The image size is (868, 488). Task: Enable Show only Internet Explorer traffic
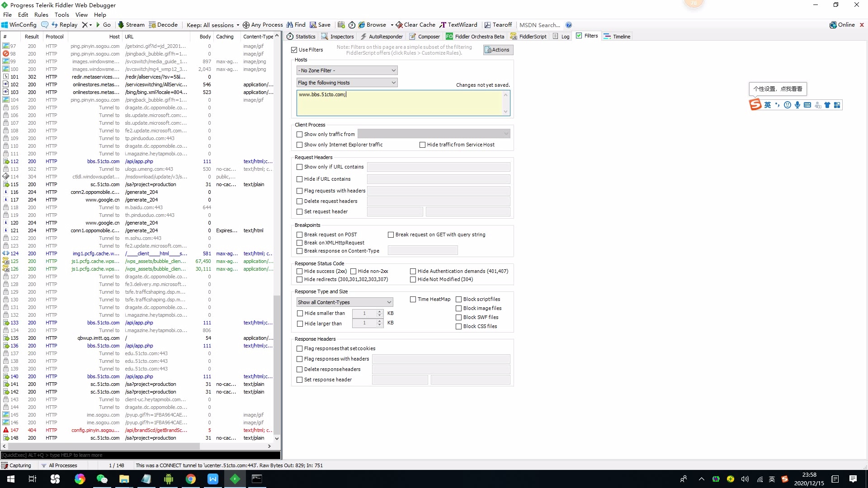[299, 145]
